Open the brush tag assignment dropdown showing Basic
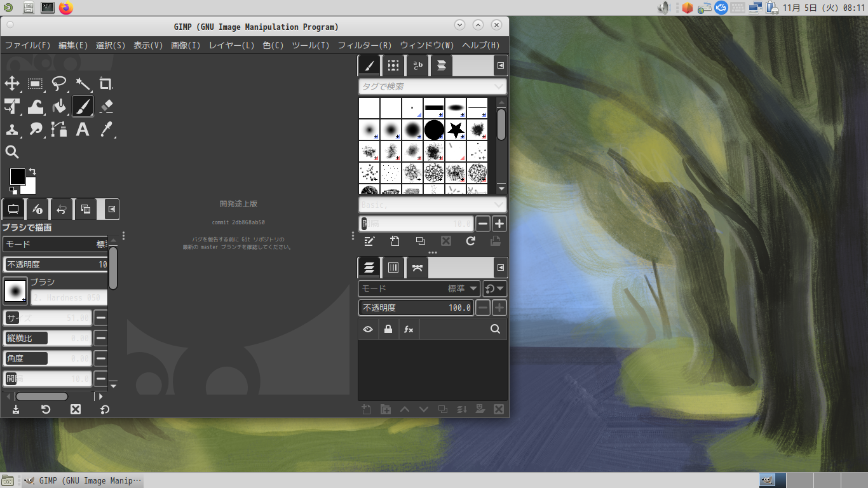The width and height of the screenshot is (868, 488). click(433, 205)
